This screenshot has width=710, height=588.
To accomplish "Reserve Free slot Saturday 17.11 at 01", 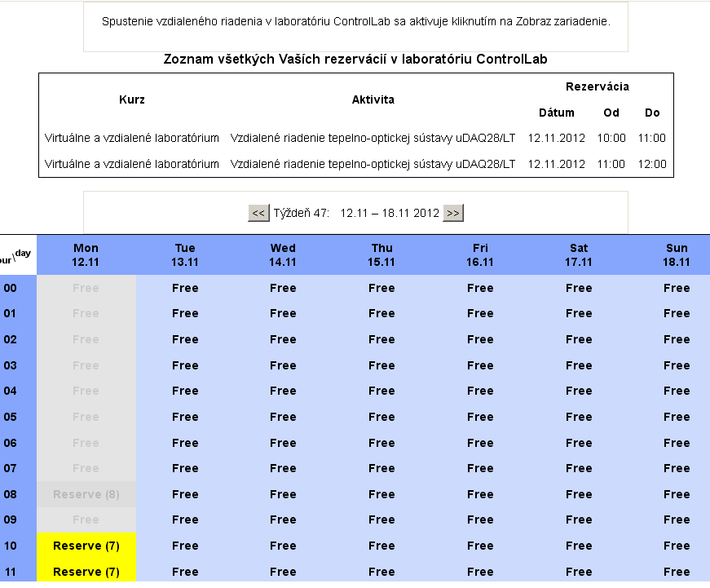I will [x=579, y=313].
